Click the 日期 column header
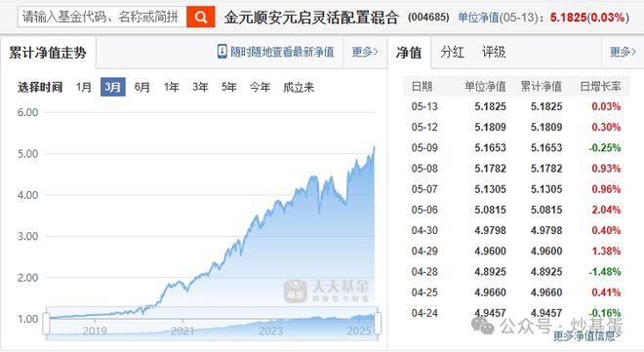Image resolution: width=644 pixels, height=352 pixels. click(x=422, y=86)
